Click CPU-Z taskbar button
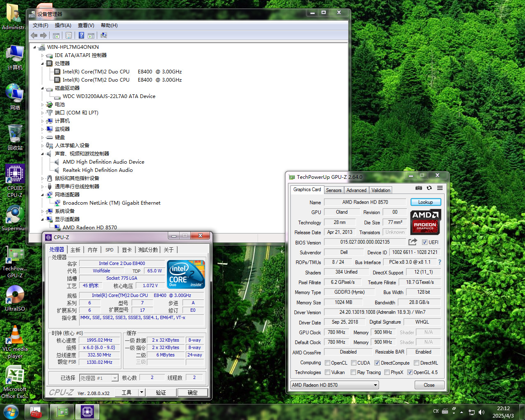 [x=87, y=412]
